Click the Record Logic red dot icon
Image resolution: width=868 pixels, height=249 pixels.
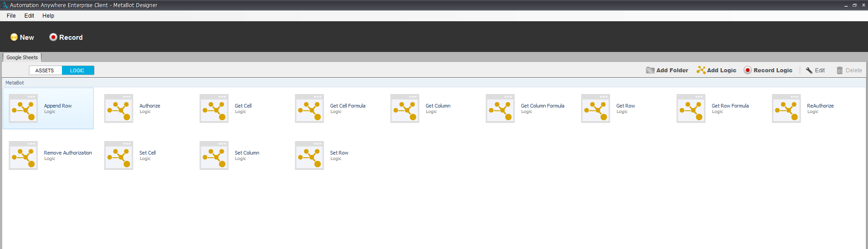pos(748,70)
